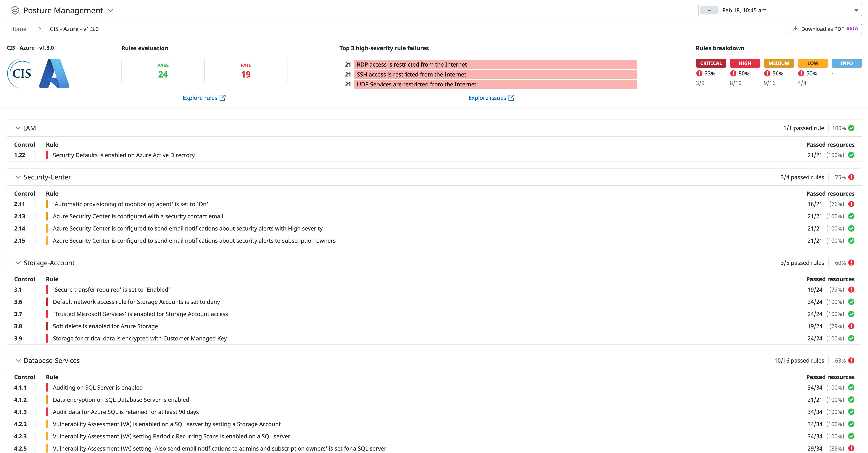This screenshot has width=868, height=453.
Task: Select the PASS 24 rules tile
Action: point(163,71)
